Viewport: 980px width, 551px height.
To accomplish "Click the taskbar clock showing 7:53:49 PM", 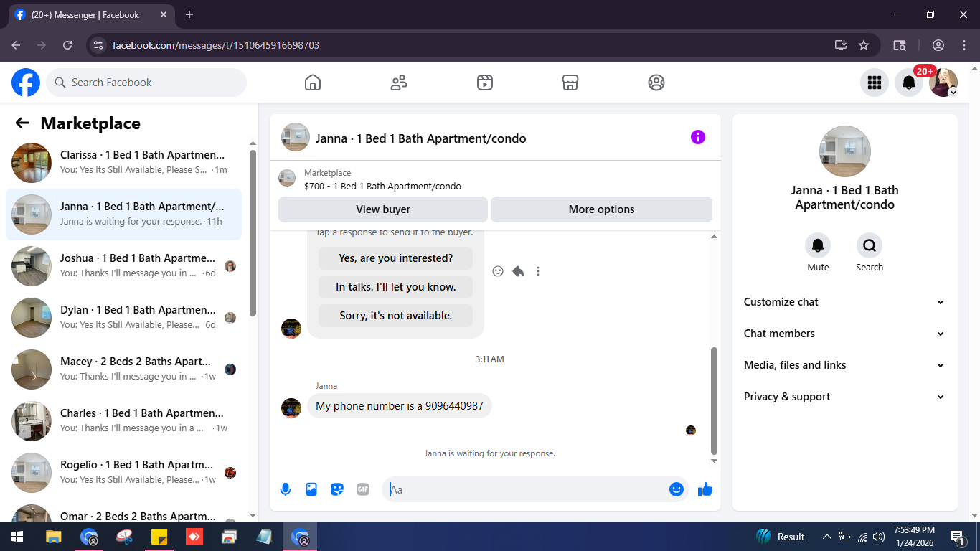I will pos(914,537).
